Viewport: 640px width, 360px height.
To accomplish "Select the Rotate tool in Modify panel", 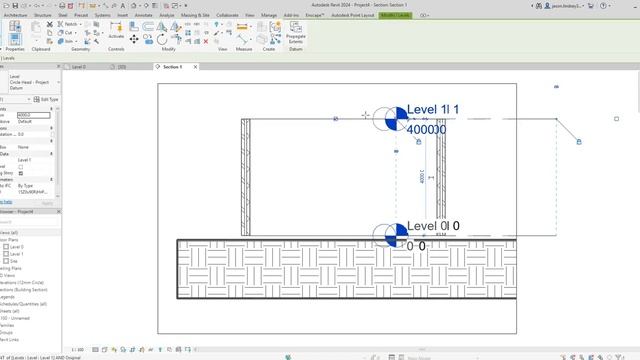I will (x=162, y=40).
